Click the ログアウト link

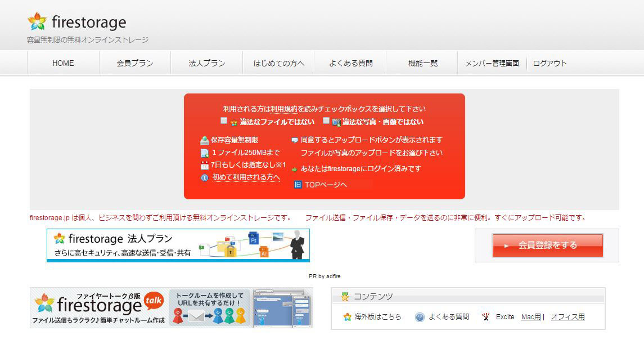pos(550,63)
